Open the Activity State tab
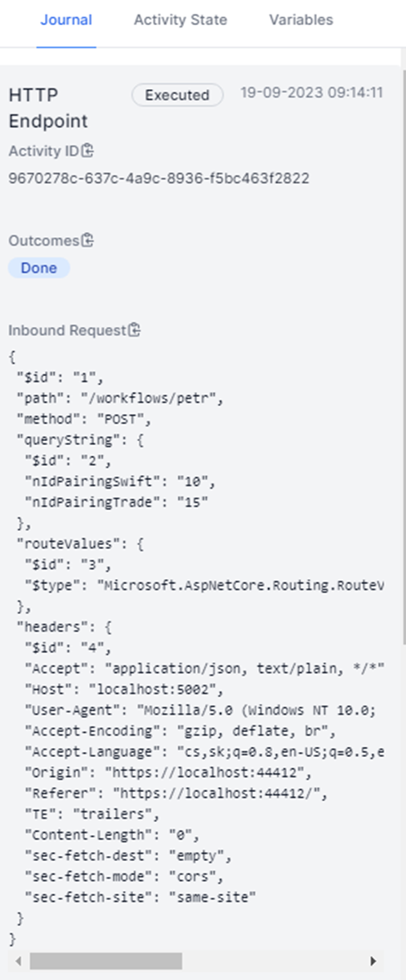The height and width of the screenshot is (980, 406). click(x=181, y=20)
